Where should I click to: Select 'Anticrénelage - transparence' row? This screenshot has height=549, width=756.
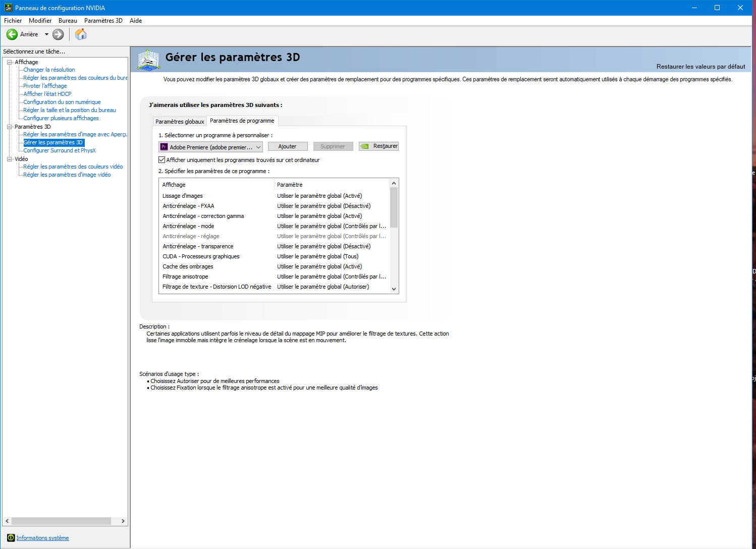275,246
